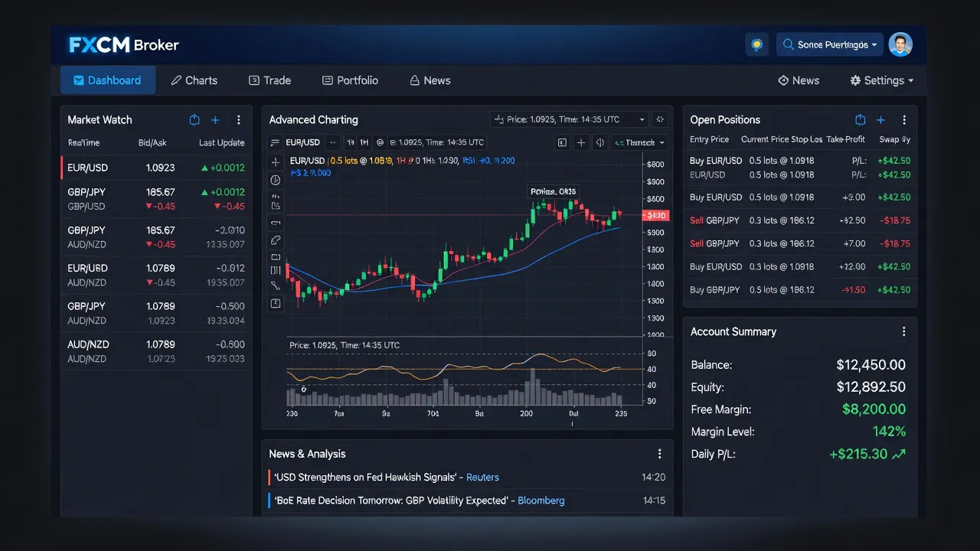Select the crosshair drawing tool

[276, 162]
